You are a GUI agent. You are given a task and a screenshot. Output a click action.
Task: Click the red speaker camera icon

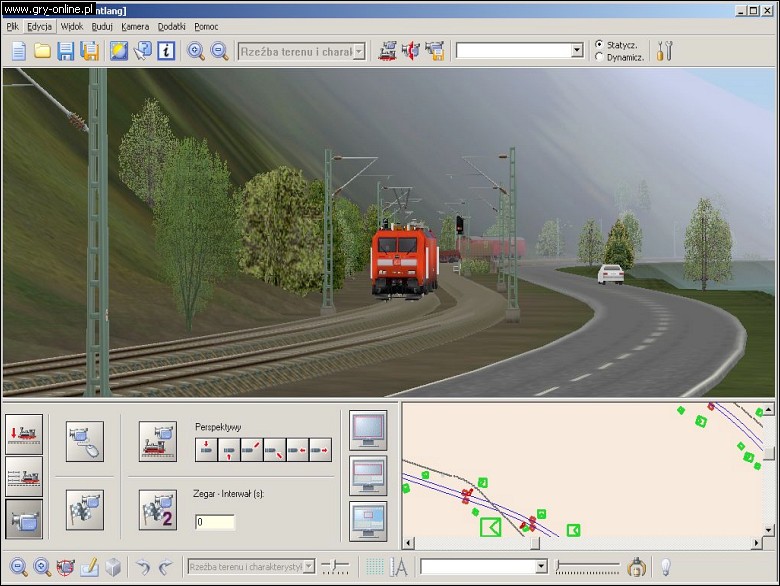(x=411, y=51)
